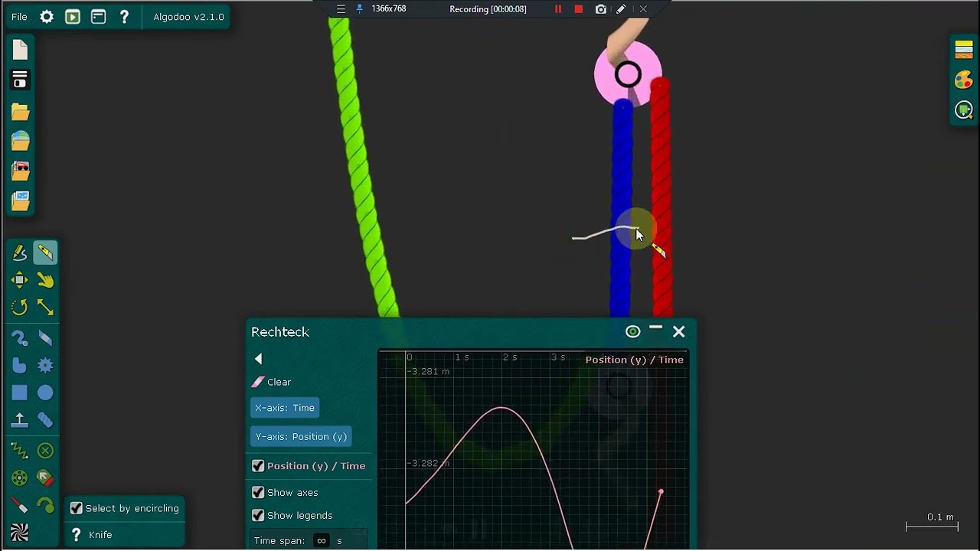Select the Gear tool
The width and height of the screenshot is (980, 551).
tap(45, 365)
